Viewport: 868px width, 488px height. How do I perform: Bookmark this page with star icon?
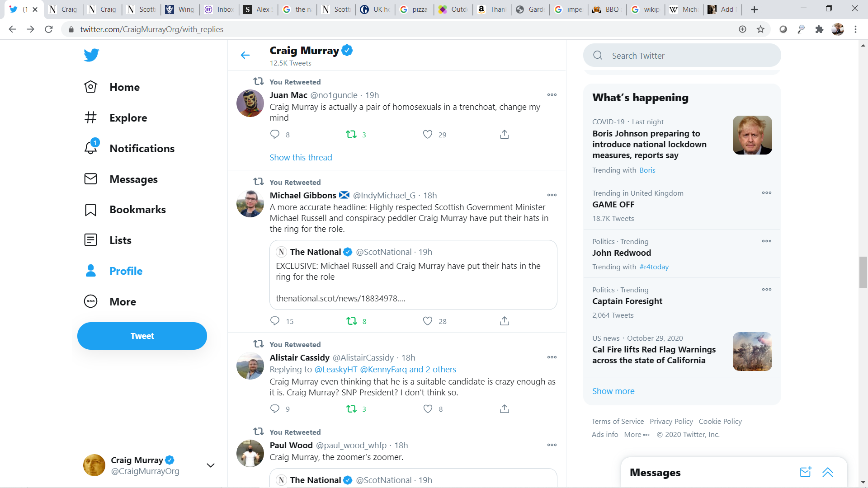point(760,29)
